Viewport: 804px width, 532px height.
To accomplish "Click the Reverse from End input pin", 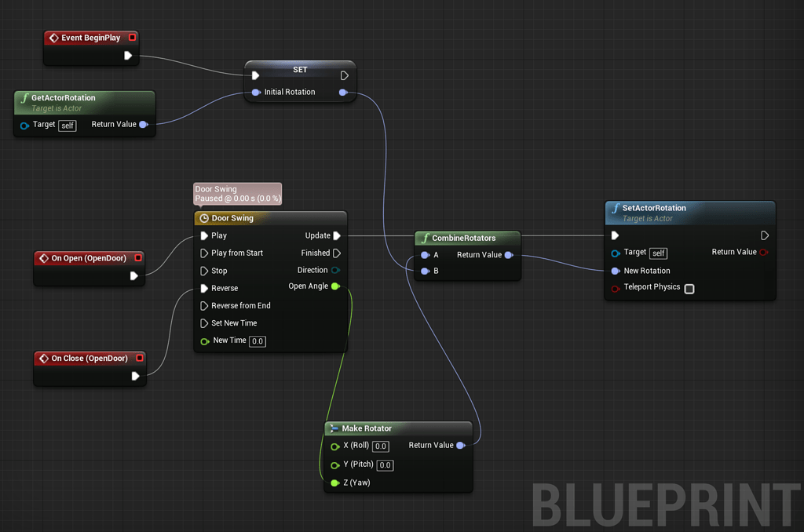I will point(204,306).
